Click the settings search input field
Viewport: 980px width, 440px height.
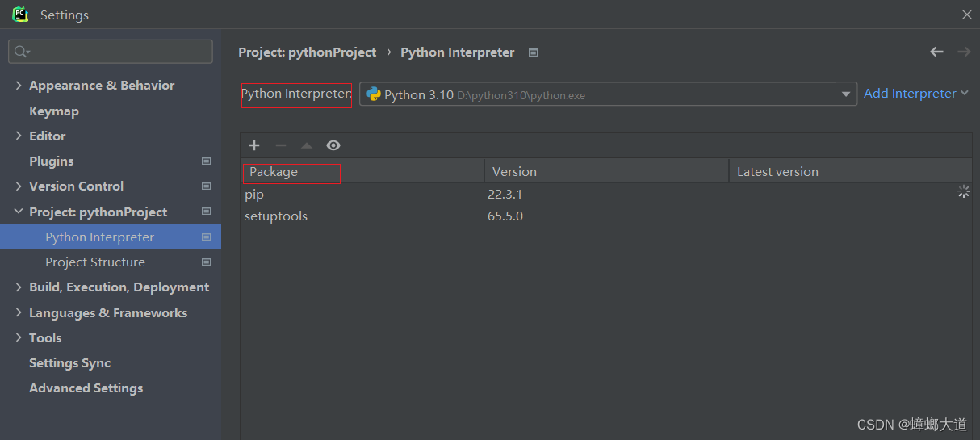pos(111,52)
